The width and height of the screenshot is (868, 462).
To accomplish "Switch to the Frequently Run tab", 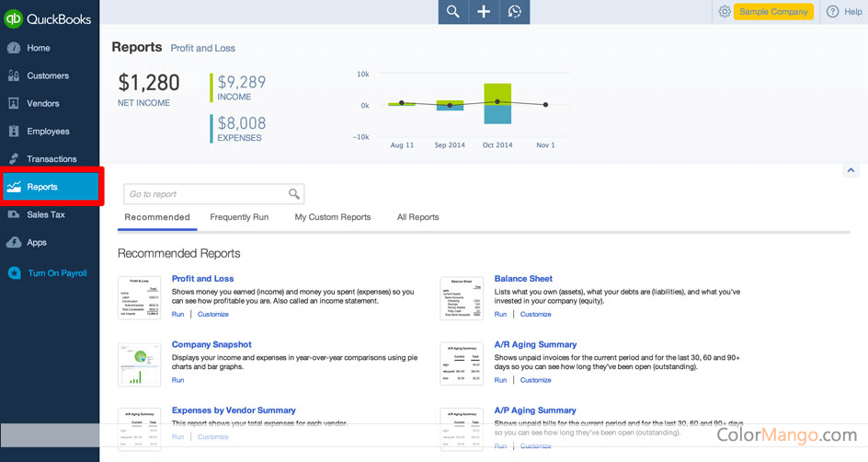I will 239,217.
